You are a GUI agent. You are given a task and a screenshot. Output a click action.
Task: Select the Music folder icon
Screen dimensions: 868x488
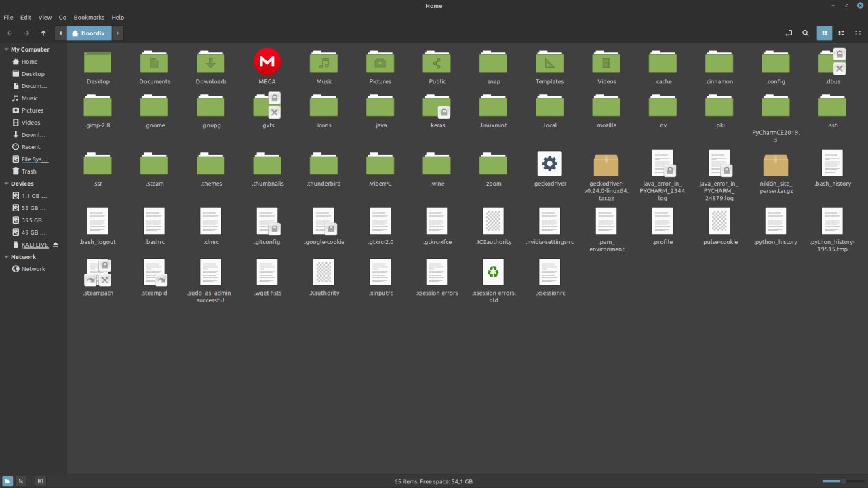click(323, 62)
